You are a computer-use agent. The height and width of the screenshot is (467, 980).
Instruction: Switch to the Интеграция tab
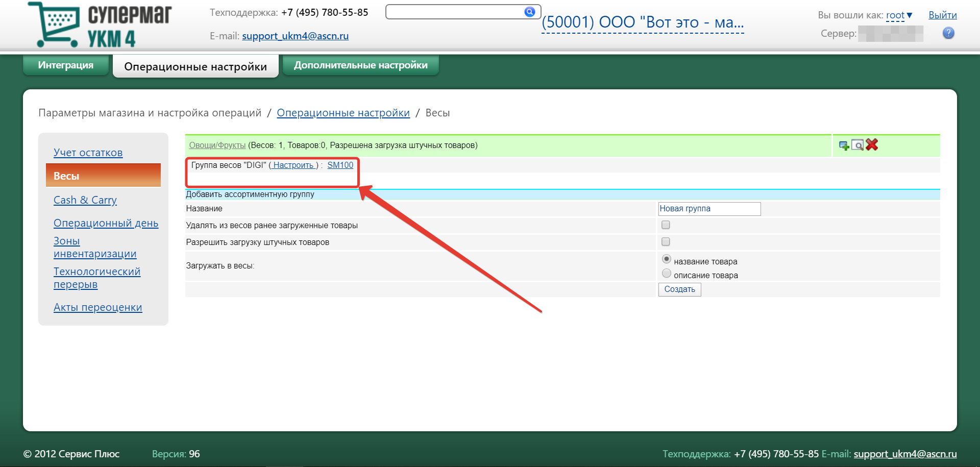click(66, 65)
